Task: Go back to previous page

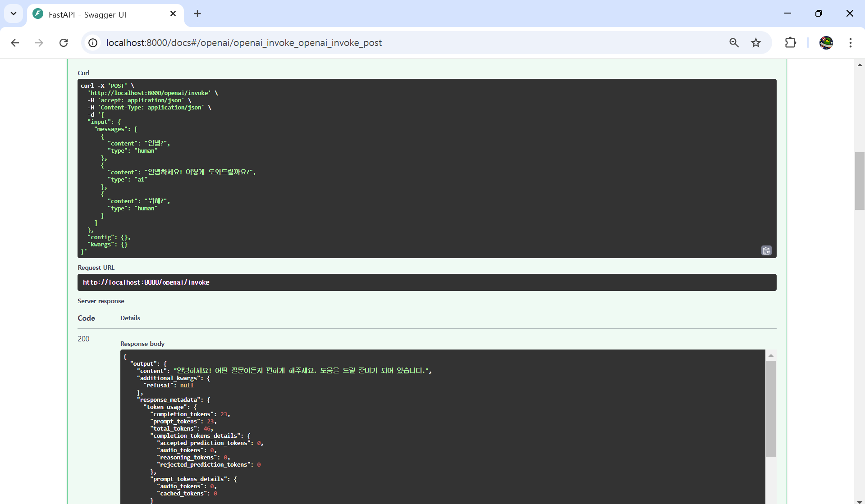Action: click(x=15, y=43)
